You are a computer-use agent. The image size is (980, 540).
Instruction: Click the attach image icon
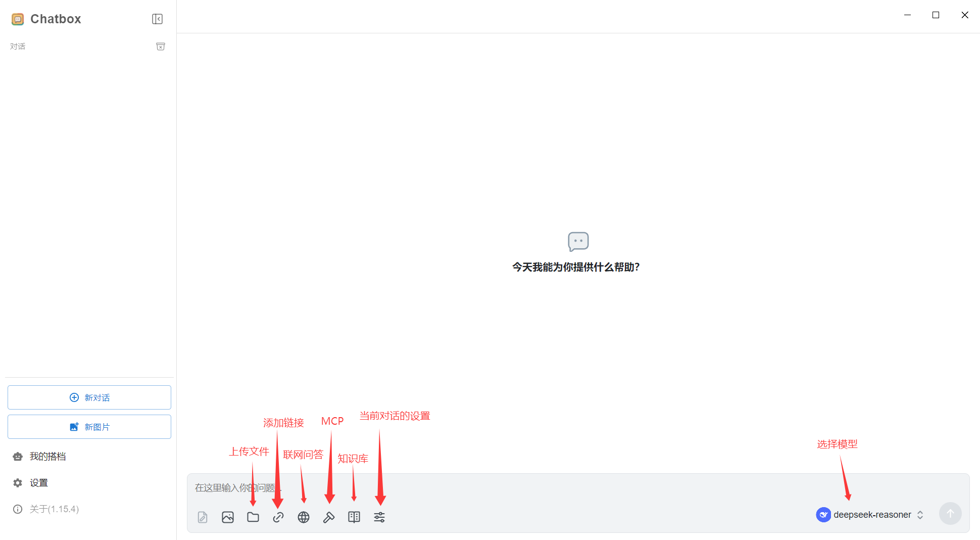coord(228,517)
